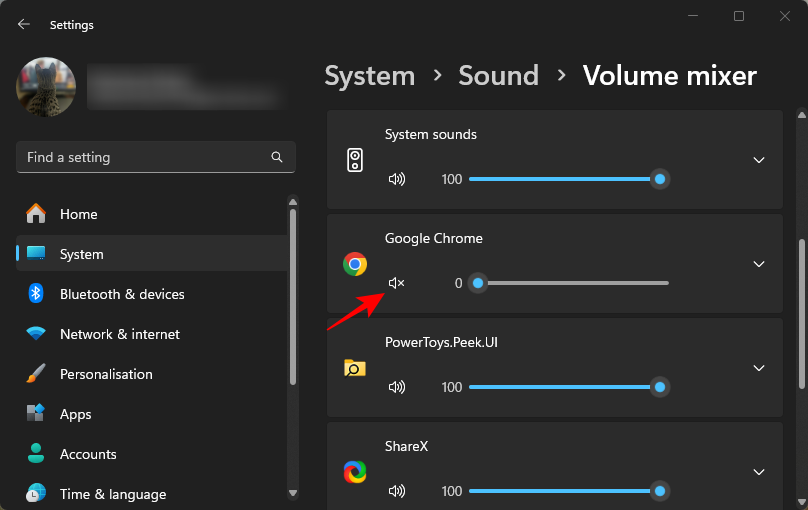Image resolution: width=808 pixels, height=510 pixels.
Task: Navigate to System in breadcrumb
Action: pyautogui.click(x=369, y=76)
